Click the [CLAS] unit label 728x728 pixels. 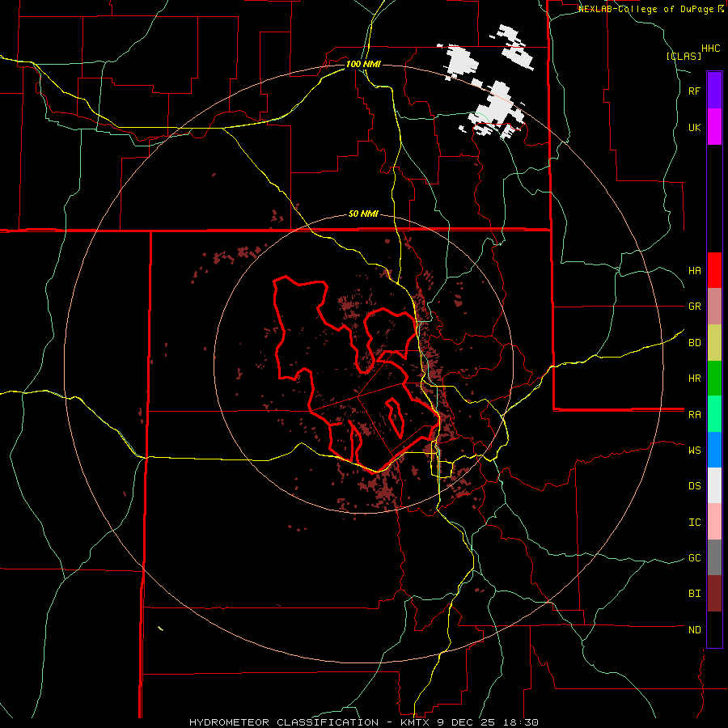(684, 56)
